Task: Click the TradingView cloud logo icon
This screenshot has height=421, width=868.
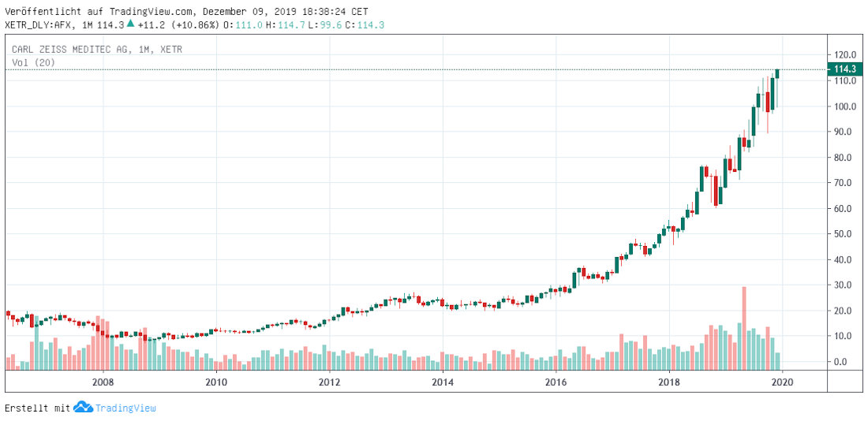Action: (x=83, y=408)
